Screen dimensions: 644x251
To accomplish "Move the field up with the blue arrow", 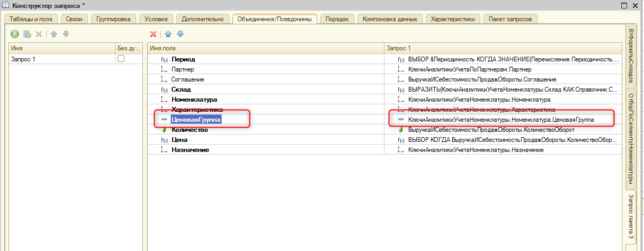I will [x=168, y=34].
